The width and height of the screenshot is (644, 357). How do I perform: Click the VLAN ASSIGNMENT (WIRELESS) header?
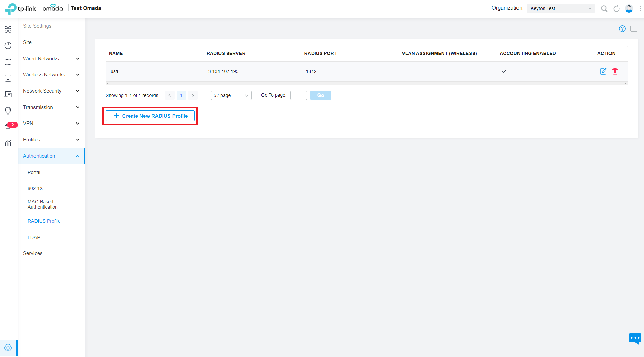(x=439, y=53)
